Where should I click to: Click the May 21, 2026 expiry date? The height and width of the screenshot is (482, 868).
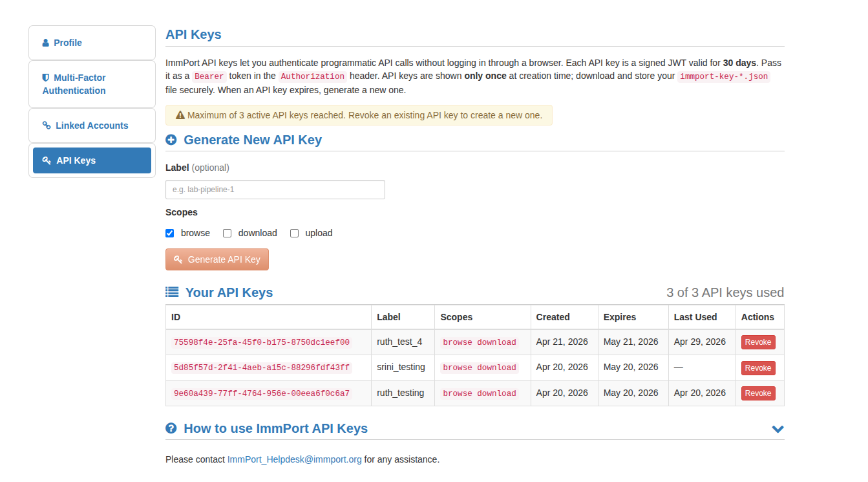click(x=631, y=342)
